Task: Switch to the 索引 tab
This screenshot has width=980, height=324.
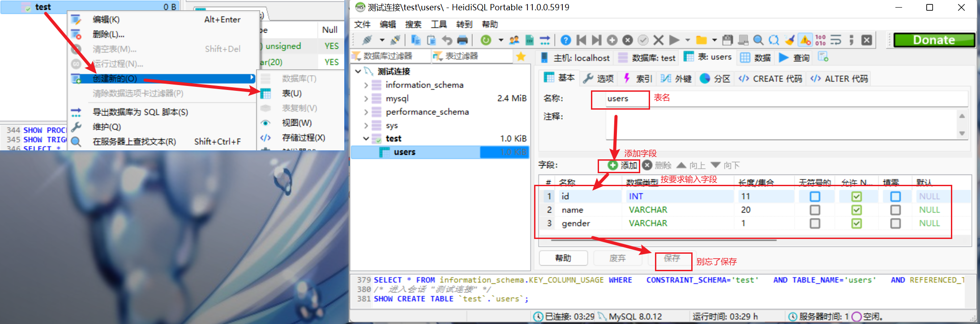Action: coord(638,78)
